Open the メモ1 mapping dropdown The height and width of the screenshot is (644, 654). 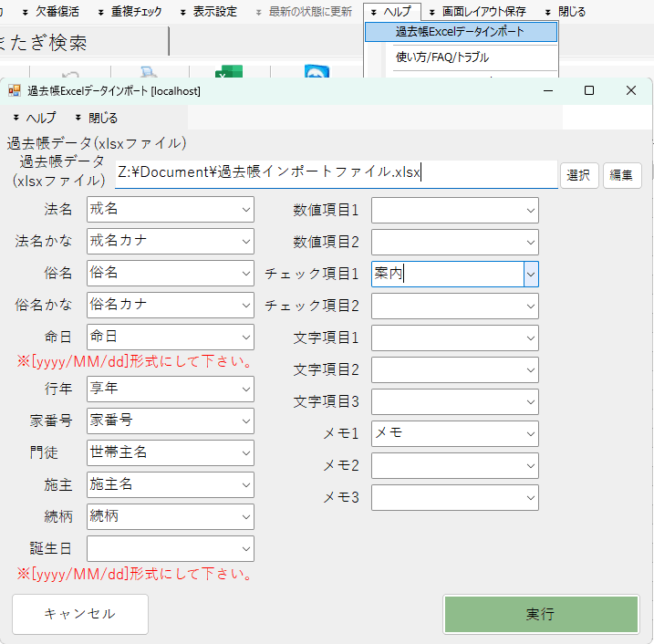click(530, 433)
